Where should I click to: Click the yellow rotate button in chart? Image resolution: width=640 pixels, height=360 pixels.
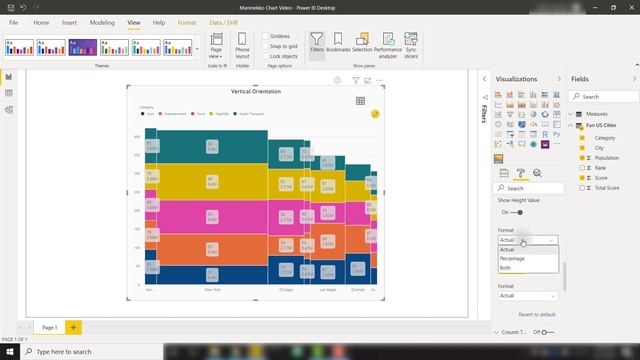375,114
